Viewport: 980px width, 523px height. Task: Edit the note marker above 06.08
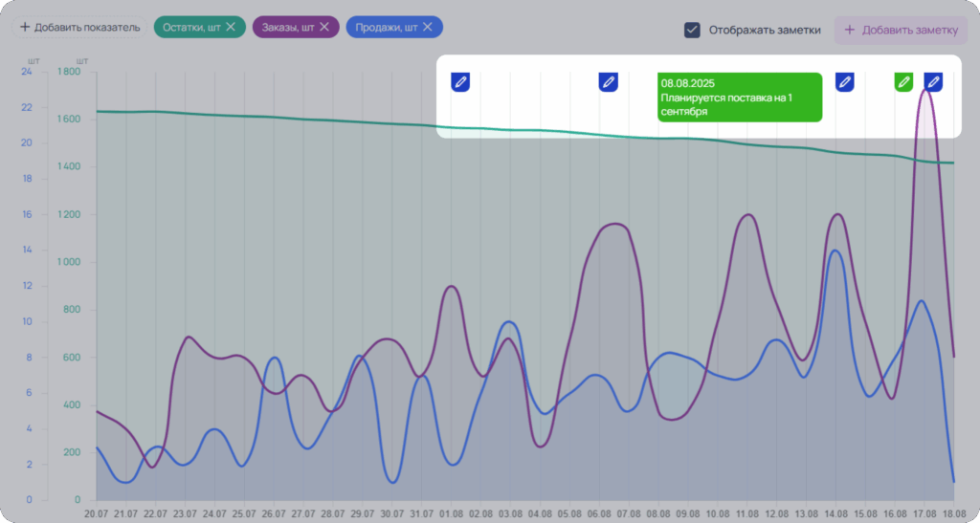click(608, 82)
